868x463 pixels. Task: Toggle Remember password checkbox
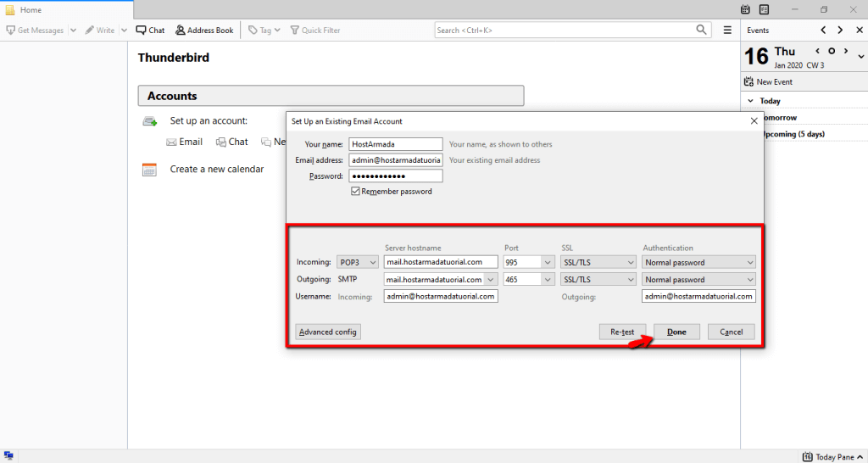pyautogui.click(x=355, y=191)
